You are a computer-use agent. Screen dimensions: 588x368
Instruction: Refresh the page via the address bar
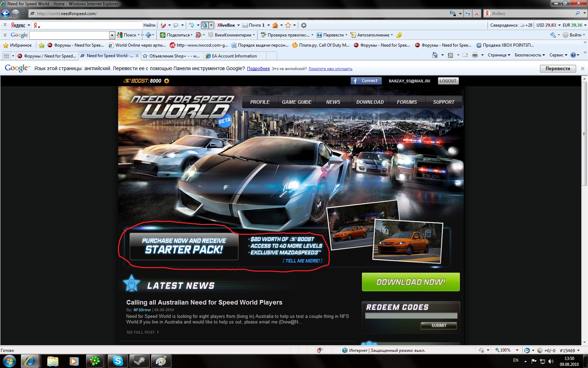click(468, 14)
